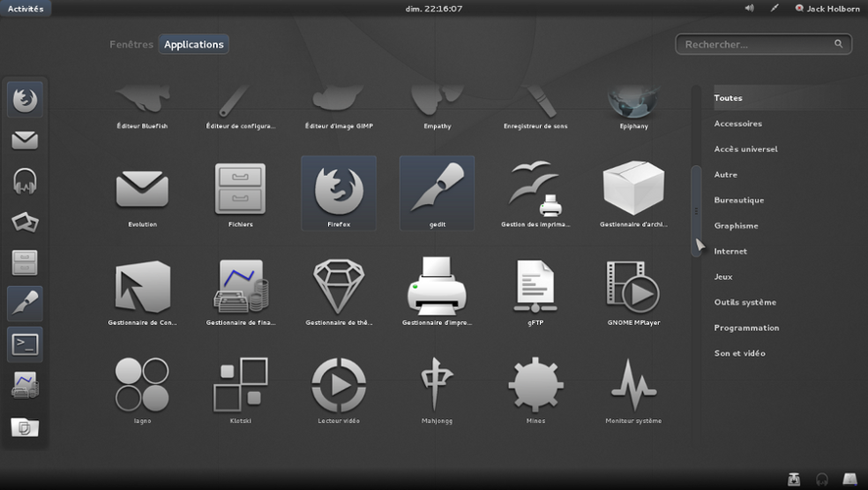Launch Moniteur système

(634, 389)
